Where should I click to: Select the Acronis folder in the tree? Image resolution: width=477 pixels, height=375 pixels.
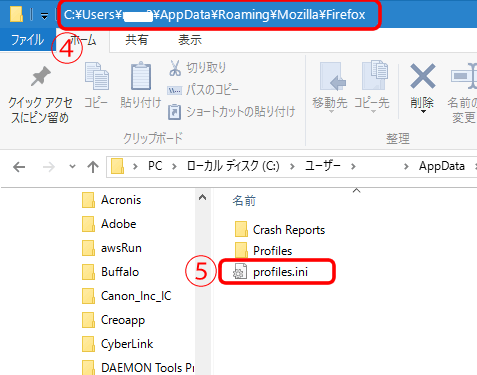point(112,200)
